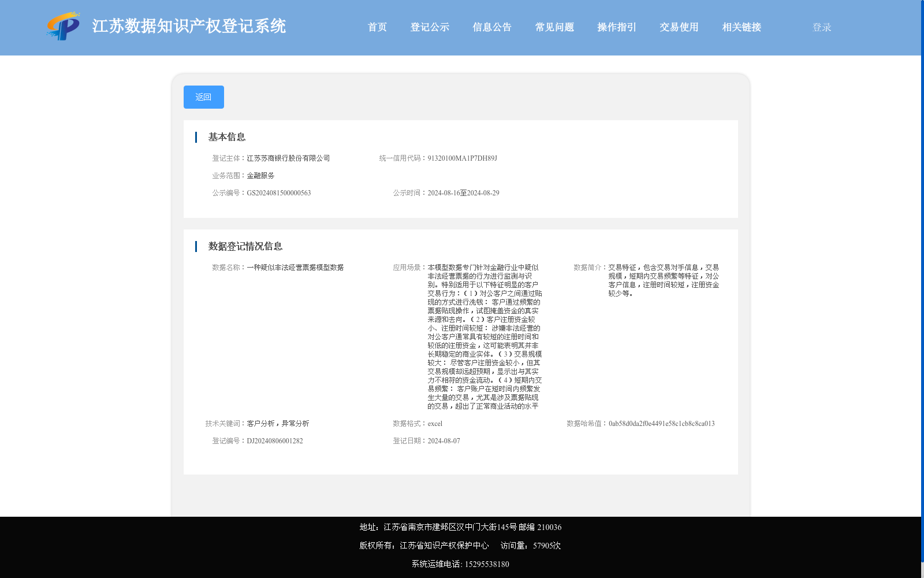Screen dimensions: 924x578
Task: Open 操作指引 navigation item
Action: (x=617, y=27)
